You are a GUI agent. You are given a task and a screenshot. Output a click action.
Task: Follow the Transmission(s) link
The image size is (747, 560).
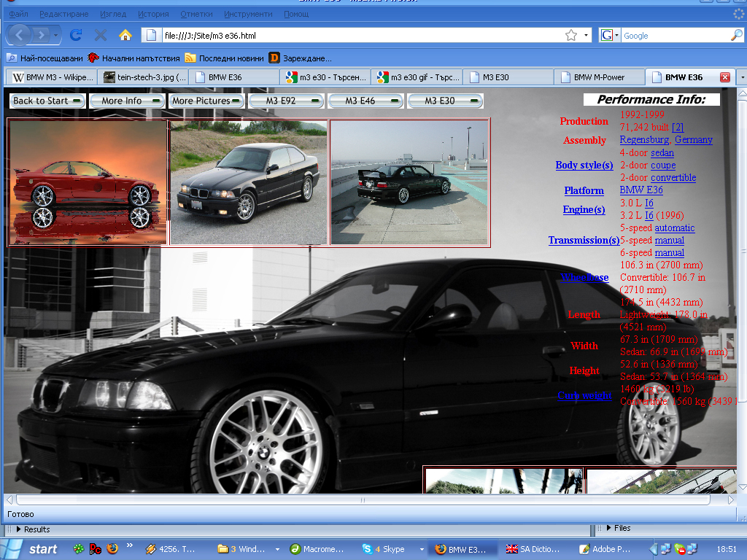(x=584, y=240)
